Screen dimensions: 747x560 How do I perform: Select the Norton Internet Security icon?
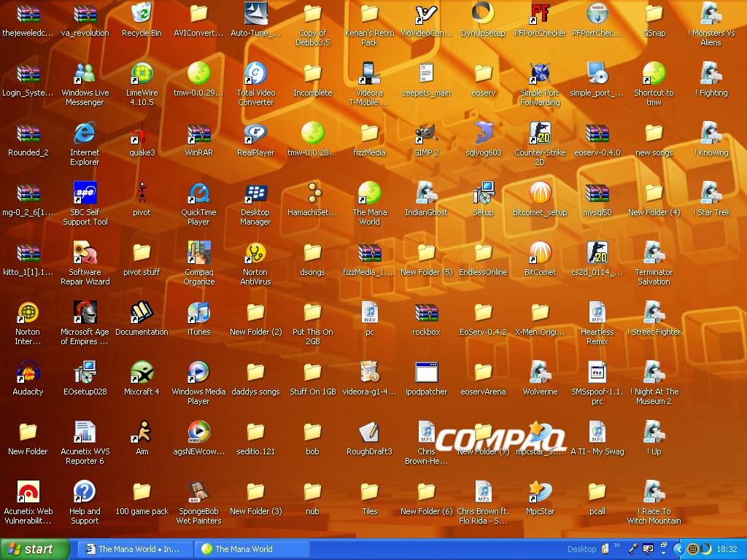28,312
